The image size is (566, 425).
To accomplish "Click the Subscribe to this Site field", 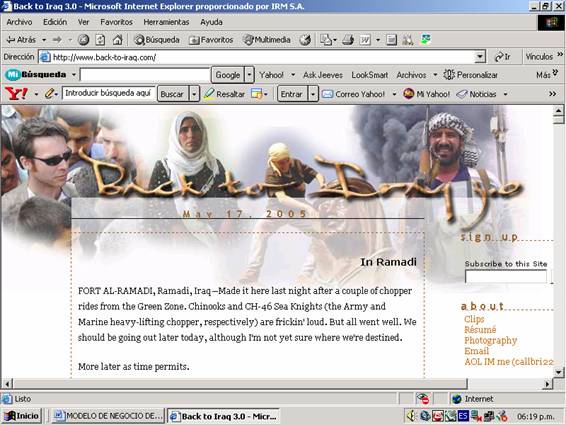I will (506, 277).
